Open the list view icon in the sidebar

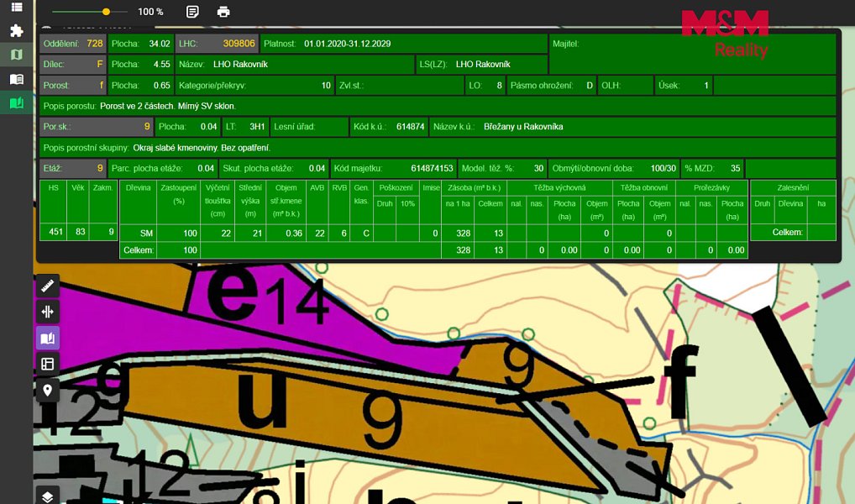[x=16, y=7]
